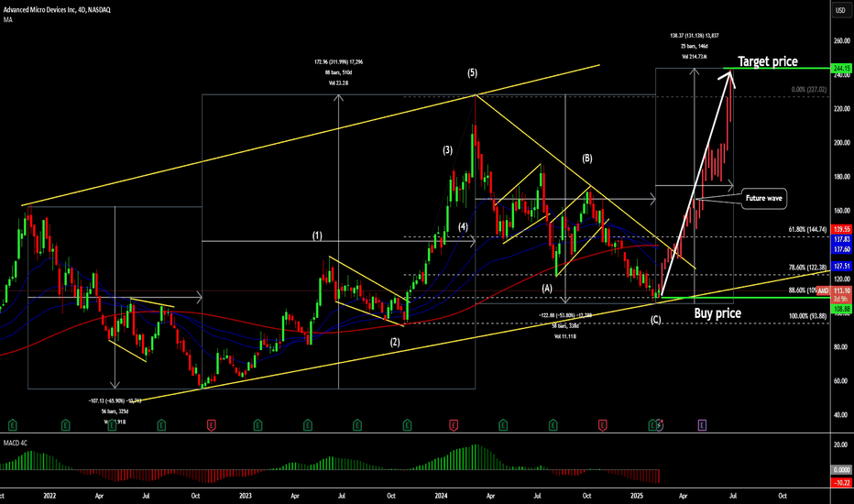Click the red earnings marker nearest the 2024 label
This screenshot has width=854, height=504.
454,425
